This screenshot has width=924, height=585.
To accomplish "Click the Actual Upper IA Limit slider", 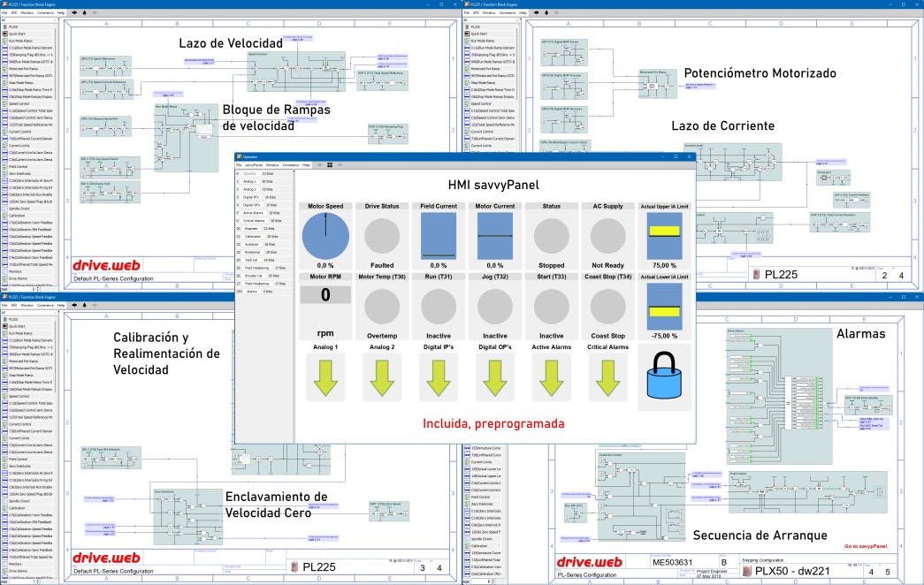I will [662, 235].
